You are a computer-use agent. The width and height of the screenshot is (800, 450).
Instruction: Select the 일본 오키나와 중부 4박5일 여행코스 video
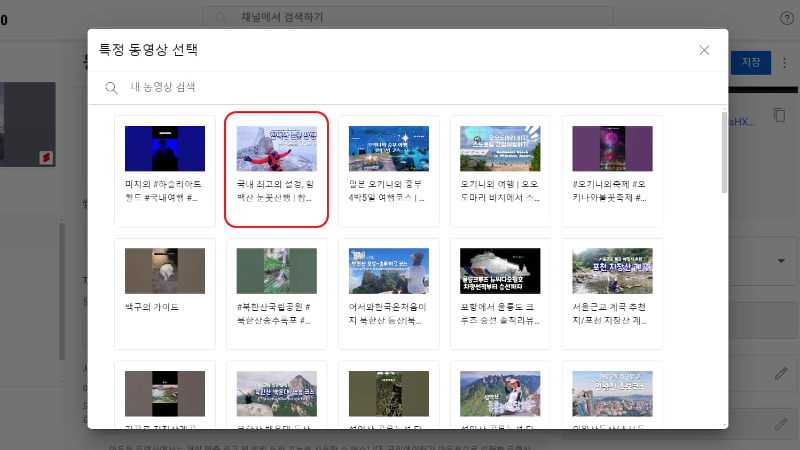[x=388, y=171]
